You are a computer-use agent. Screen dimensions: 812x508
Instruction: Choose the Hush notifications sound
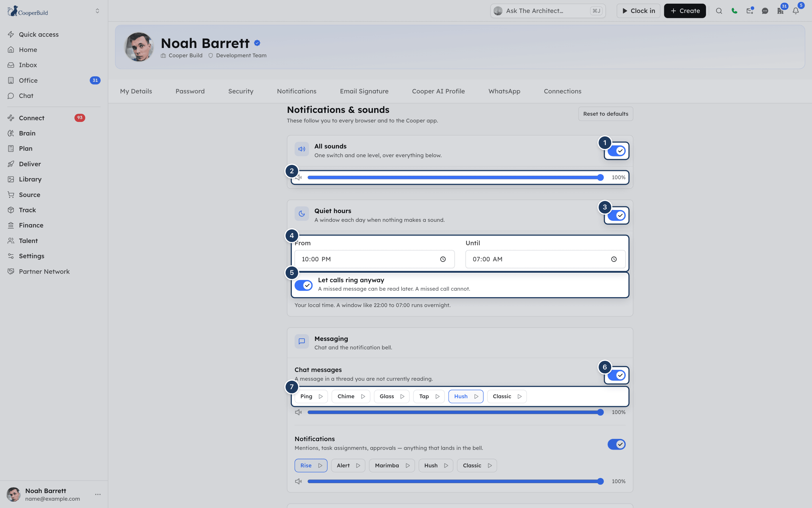click(436, 466)
